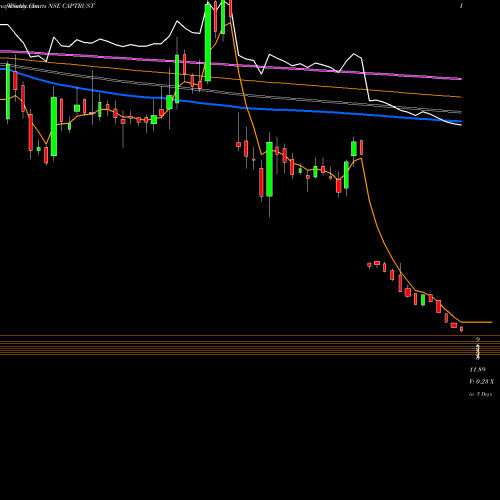Click the 'in 5 Days' label

480,394
